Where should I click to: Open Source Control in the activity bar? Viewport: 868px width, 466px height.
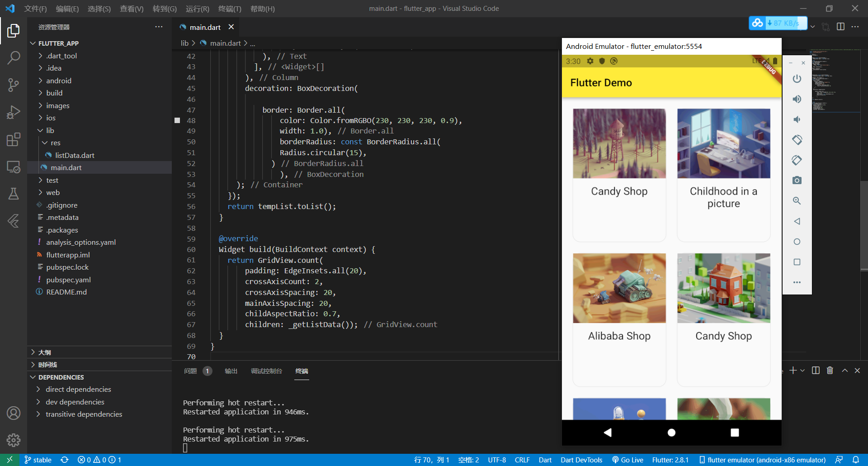pyautogui.click(x=14, y=85)
